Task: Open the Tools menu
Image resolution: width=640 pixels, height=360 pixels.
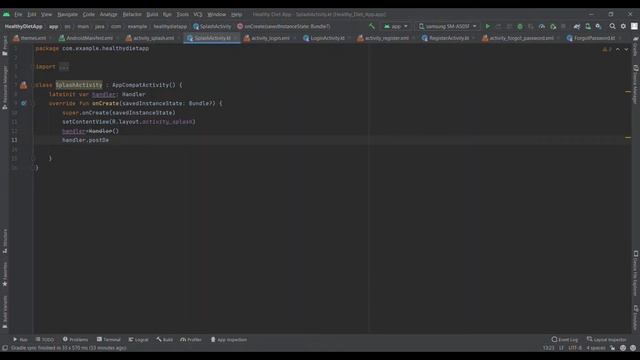Action: [x=182, y=14]
